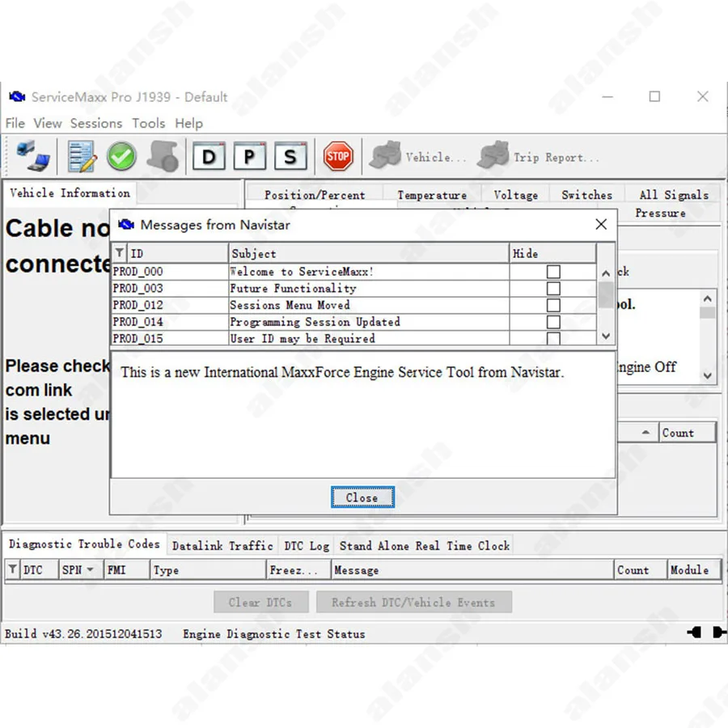The height and width of the screenshot is (728, 728).
Task: Select Diagnostic Trouble Codes tab
Action: (84, 544)
